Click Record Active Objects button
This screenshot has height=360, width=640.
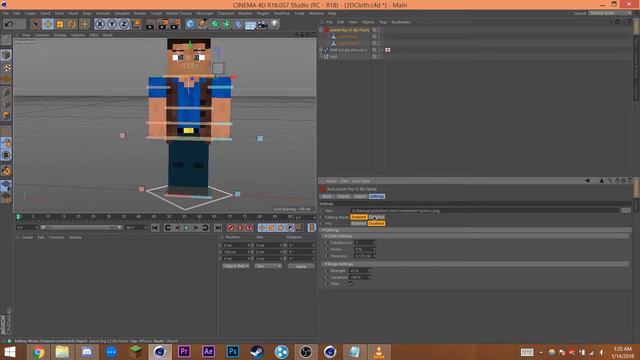coord(231,227)
